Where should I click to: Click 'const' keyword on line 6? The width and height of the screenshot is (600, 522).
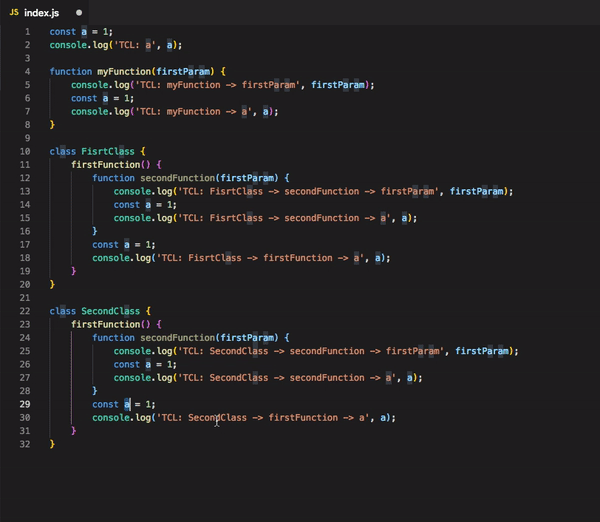pos(84,98)
